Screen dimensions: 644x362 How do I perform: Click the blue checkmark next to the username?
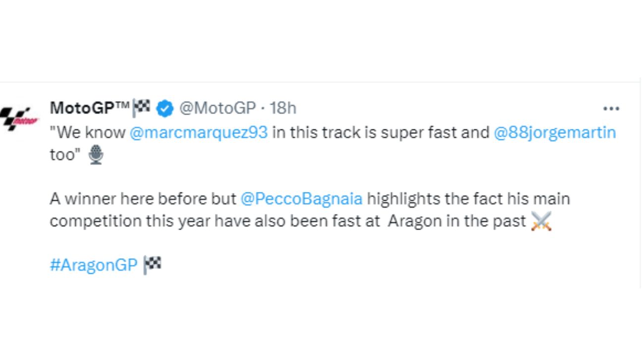click(x=164, y=107)
